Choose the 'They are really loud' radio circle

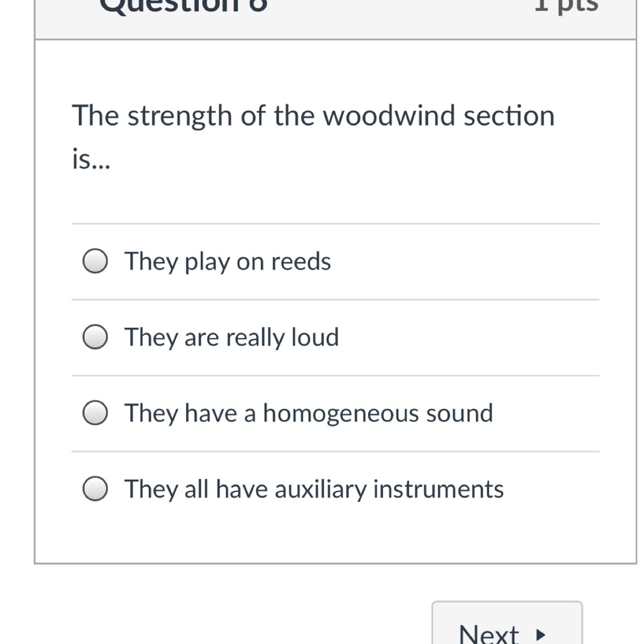(x=96, y=337)
